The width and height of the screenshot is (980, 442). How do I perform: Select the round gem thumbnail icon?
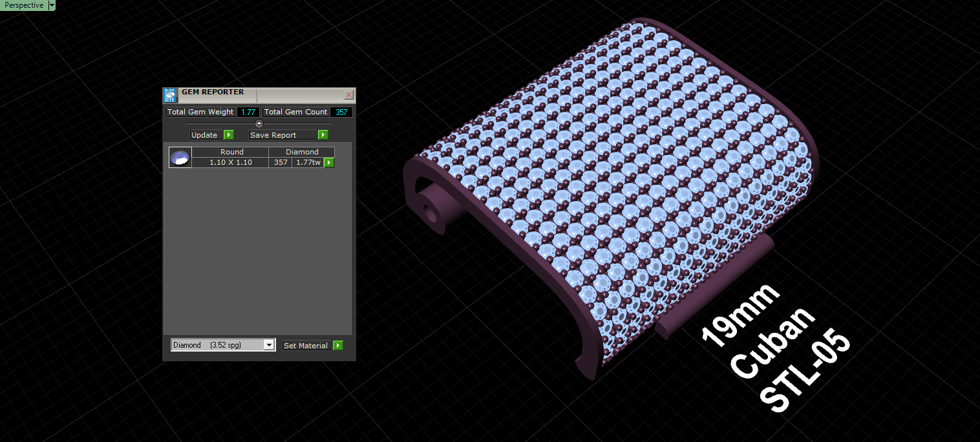(x=180, y=158)
